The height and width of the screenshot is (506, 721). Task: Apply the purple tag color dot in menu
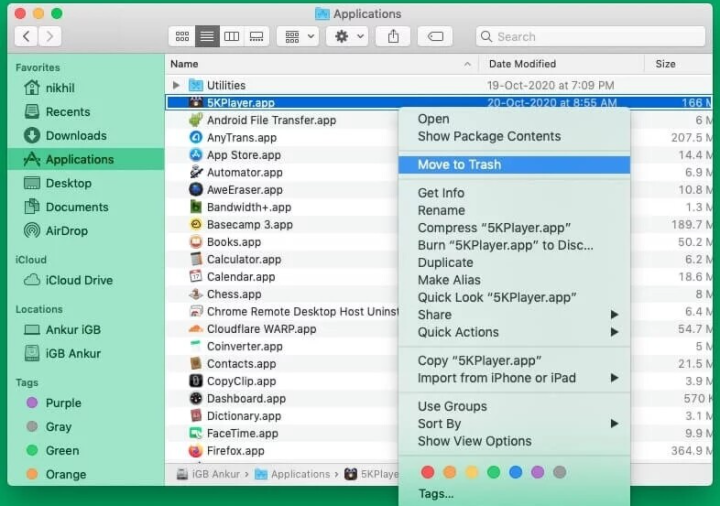tap(538, 472)
